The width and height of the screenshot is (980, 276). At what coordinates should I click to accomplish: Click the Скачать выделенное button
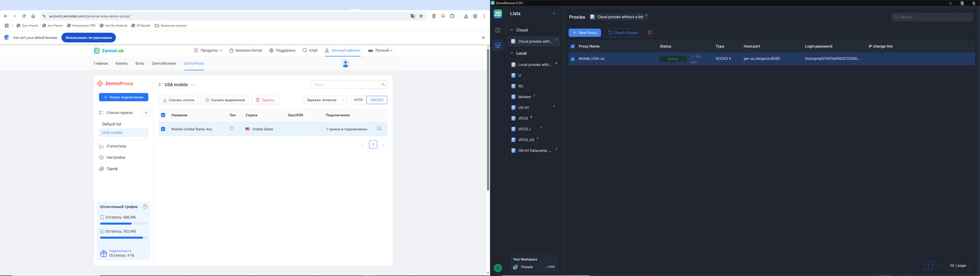pyautogui.click(x=225, y=100)
